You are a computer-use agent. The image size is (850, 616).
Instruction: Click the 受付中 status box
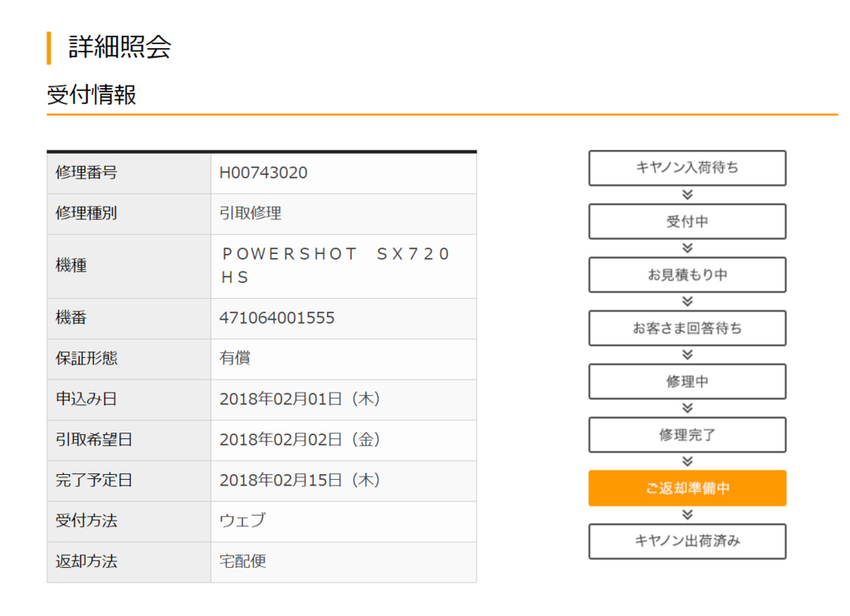686,221
